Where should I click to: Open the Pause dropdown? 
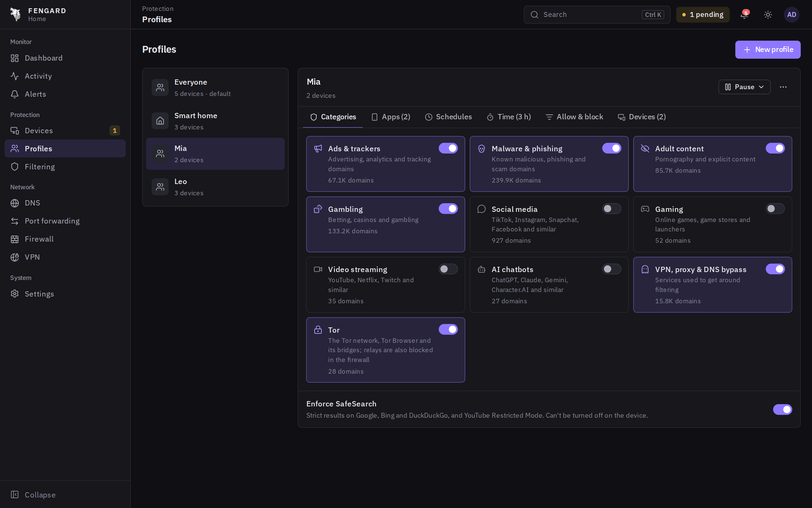[744, 87]
